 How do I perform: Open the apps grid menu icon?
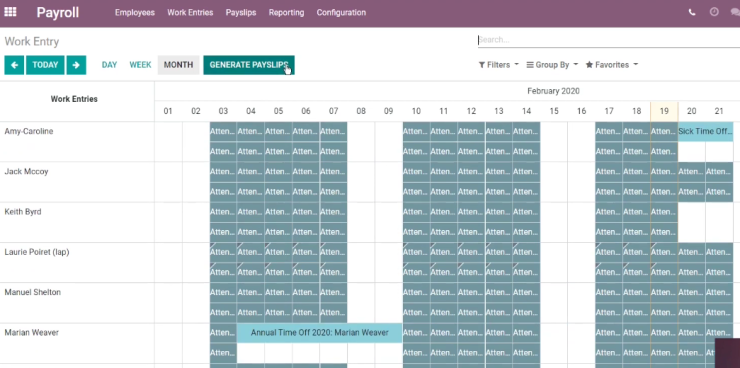(10, 12)
